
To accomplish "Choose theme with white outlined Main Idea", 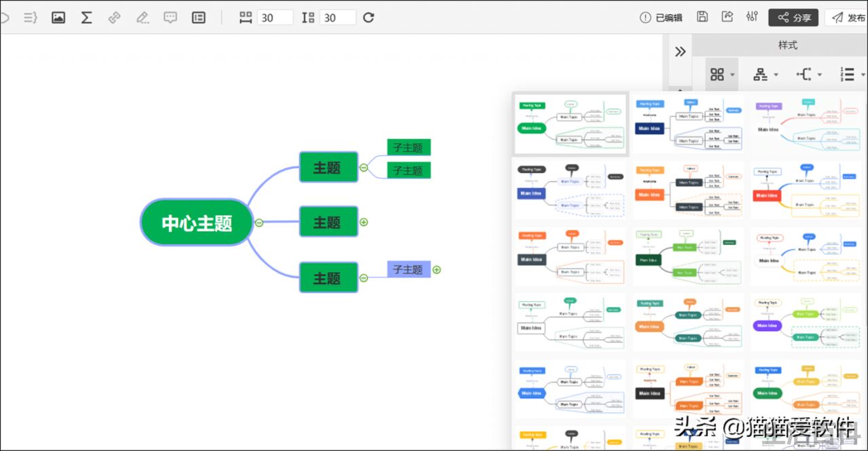I will click(x=570, y=323).
